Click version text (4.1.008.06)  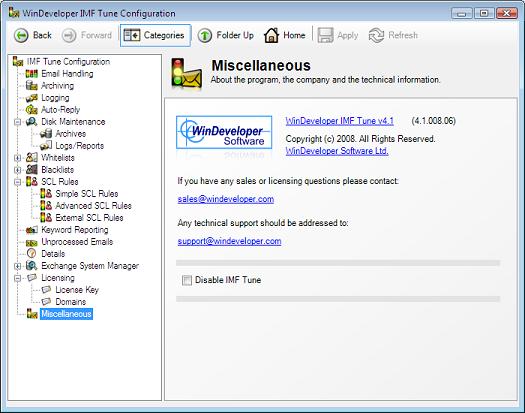coord(434,121)
